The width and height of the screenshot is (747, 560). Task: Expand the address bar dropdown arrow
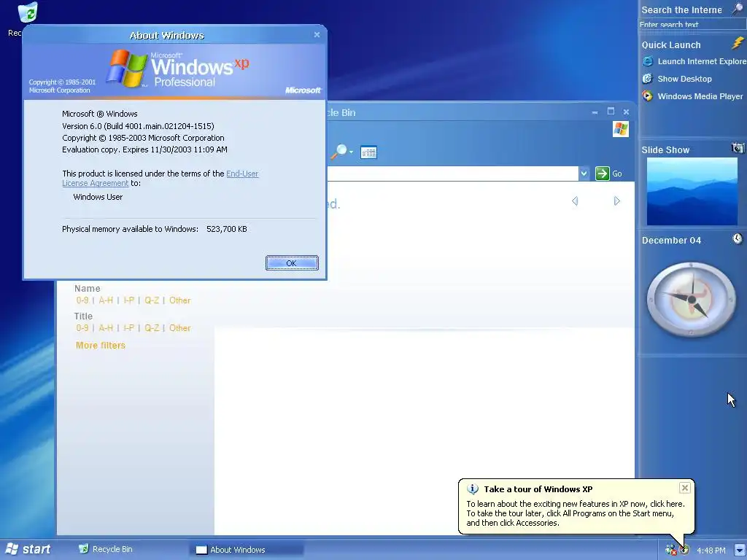[x=584, y=174]
